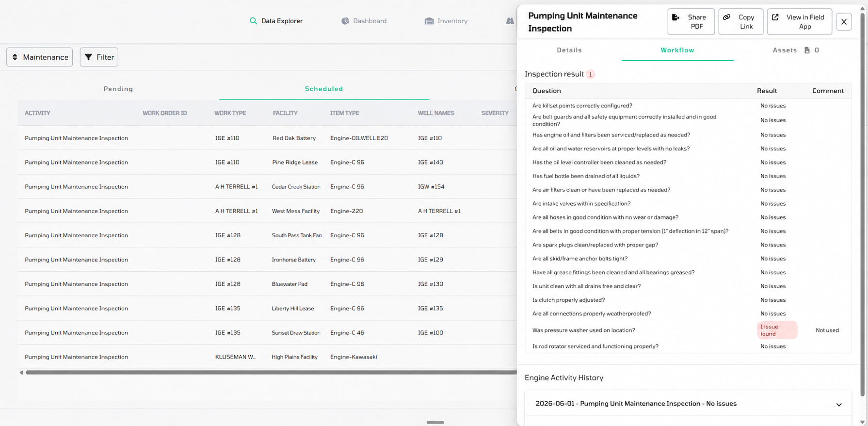
Task: Select the Scheduled tab
Action: (x=324, y=89)
